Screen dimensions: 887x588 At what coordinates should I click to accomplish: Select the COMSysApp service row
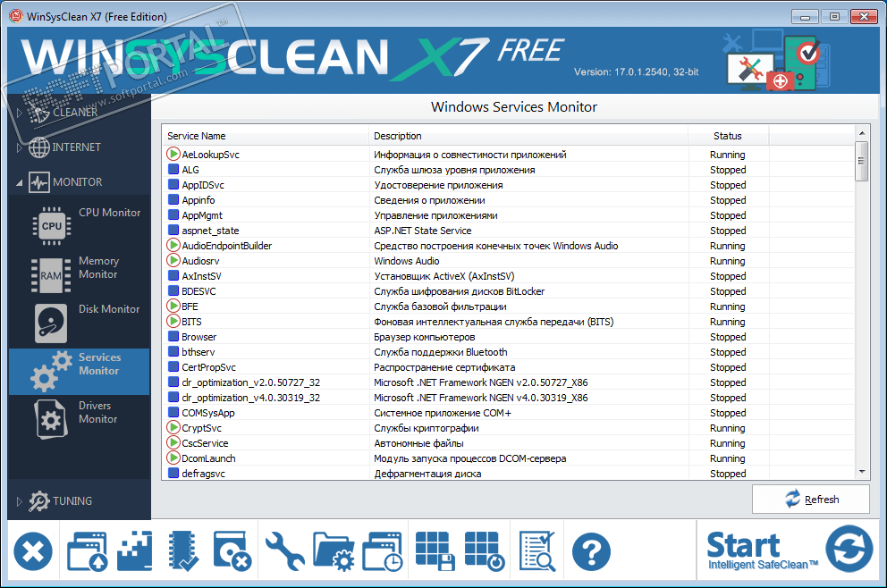pos(507,413)
